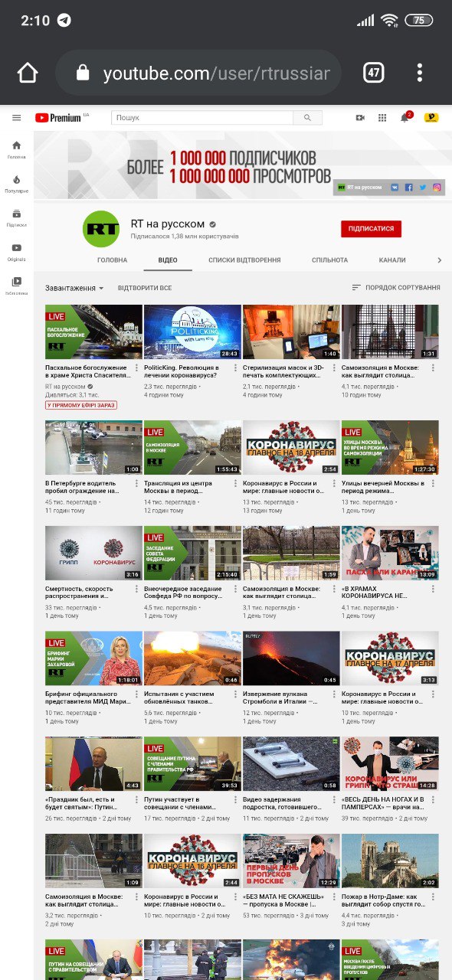452x980 pixels.
Task: Switch to the Головна channel tab
Action: tap(113, 260)
